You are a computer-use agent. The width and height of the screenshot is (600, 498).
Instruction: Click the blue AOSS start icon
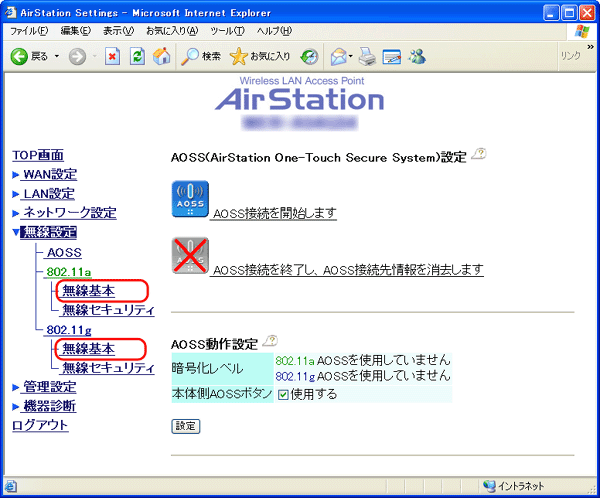pos(190,199)
